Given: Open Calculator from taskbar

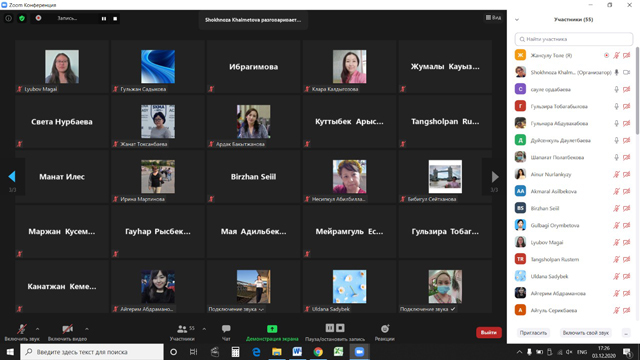Looking at the screenshot, I should click(236, 352).
